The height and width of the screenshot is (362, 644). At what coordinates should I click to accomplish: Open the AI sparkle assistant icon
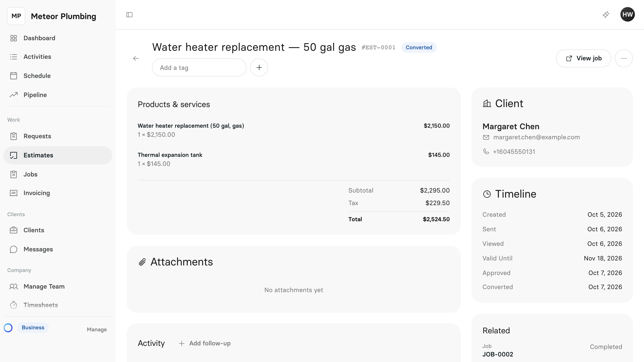coord(606,15)
